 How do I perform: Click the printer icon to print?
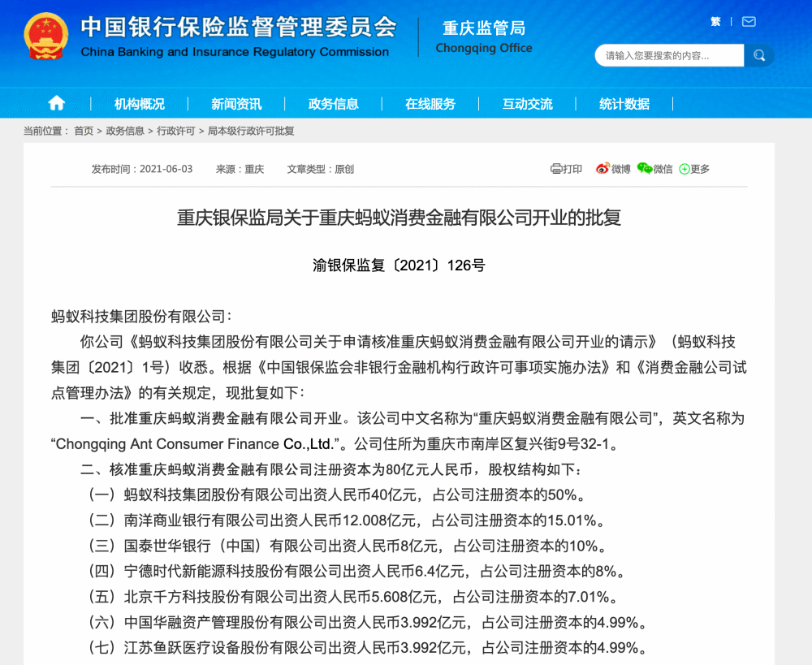click(556, 169)
